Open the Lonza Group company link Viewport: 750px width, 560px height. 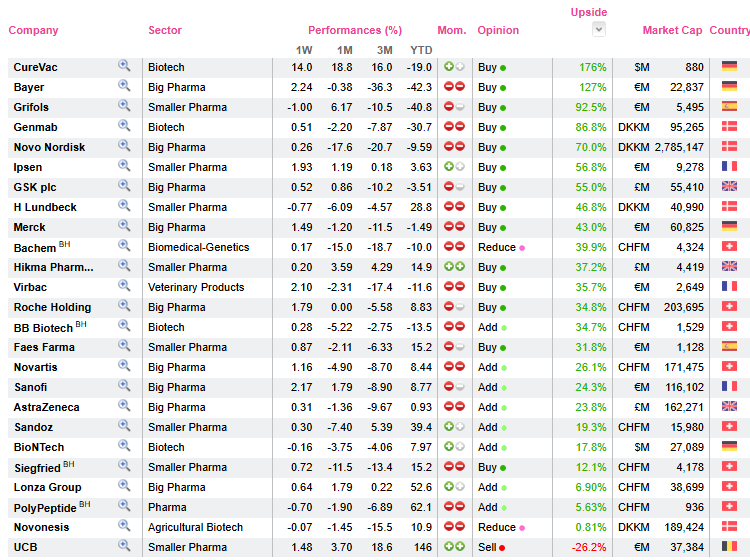click(x=47, y=487)
